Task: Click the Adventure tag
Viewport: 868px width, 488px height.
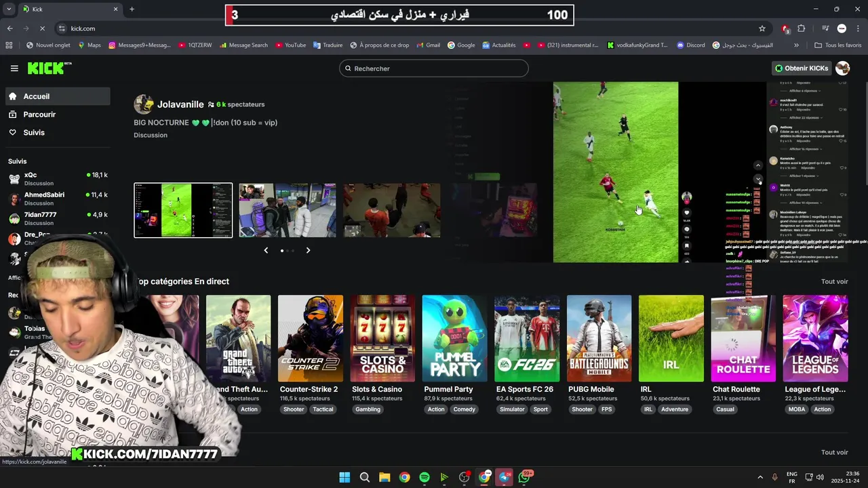Action: [675, 409]
